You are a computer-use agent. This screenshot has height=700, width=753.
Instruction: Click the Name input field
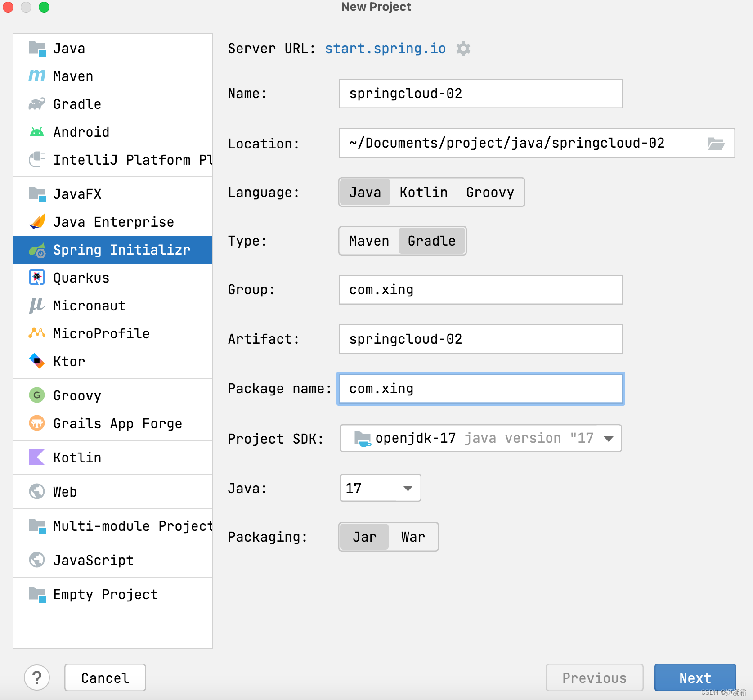point(480,94)
